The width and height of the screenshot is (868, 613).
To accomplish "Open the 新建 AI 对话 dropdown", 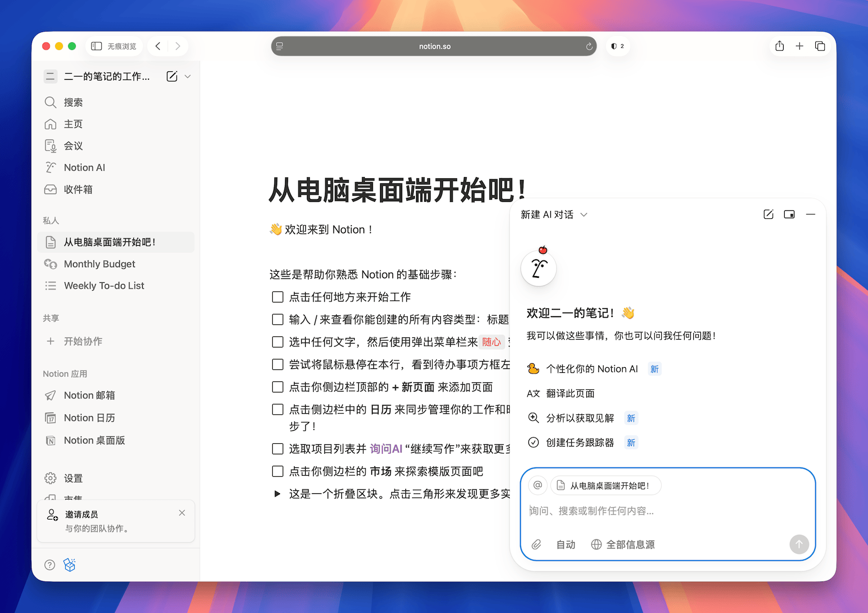I will [584, 214].
